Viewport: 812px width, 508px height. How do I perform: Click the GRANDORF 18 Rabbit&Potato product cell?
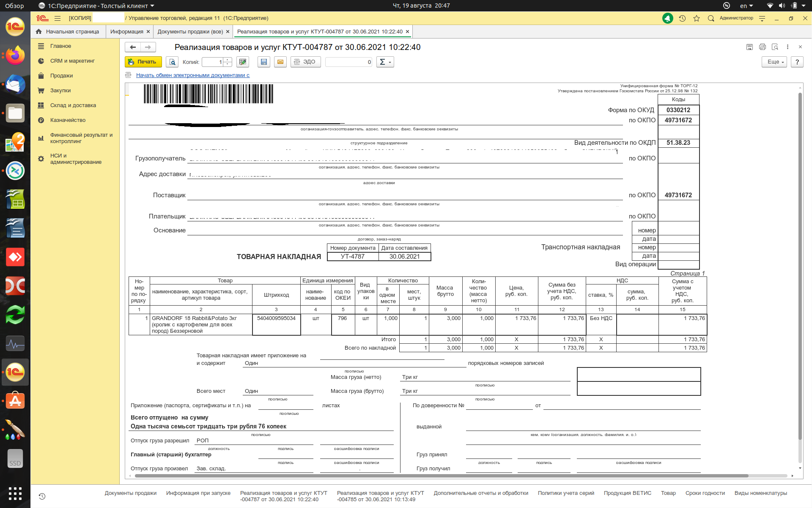[201, 325]
